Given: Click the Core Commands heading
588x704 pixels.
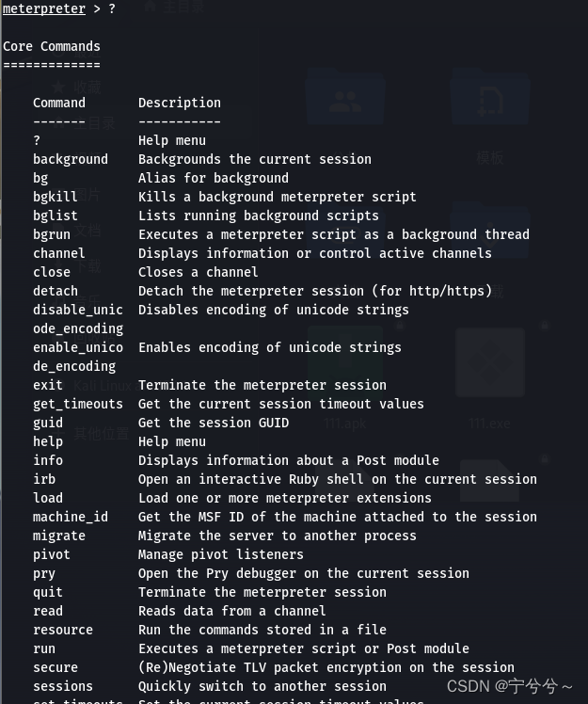Looking at the screenshot, I should (52, 46).
